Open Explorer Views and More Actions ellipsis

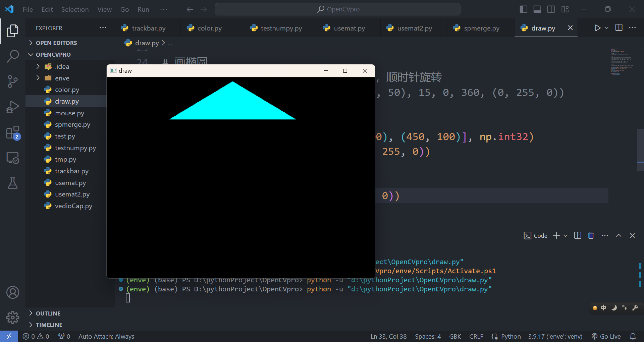[103, 28]
